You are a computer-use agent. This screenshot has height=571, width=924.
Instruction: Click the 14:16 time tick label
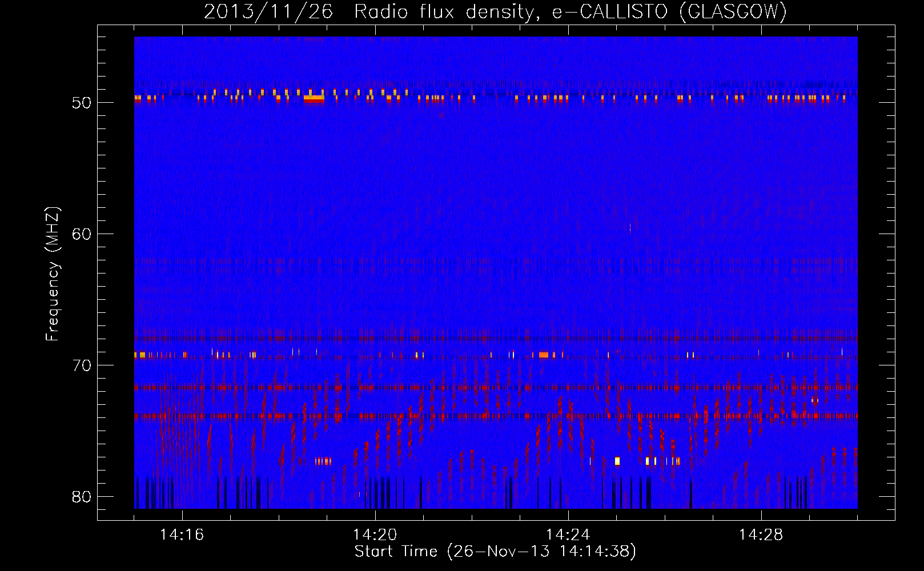coord(182,535)
